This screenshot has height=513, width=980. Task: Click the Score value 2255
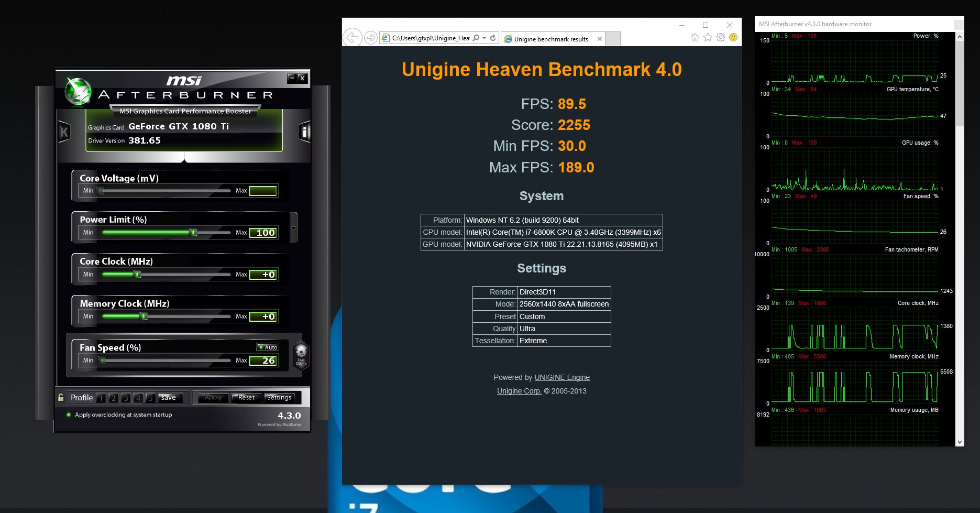[x=574, y=125]
